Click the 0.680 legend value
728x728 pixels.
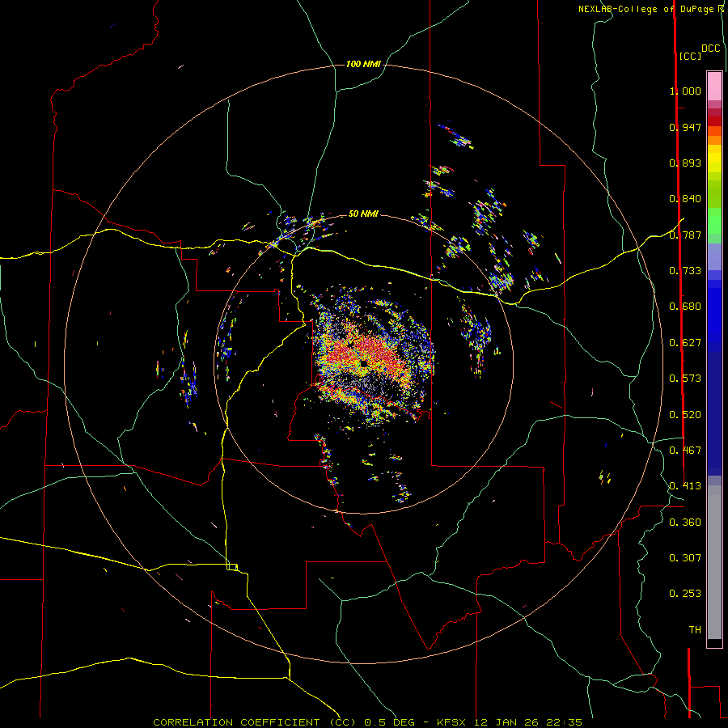685,307
